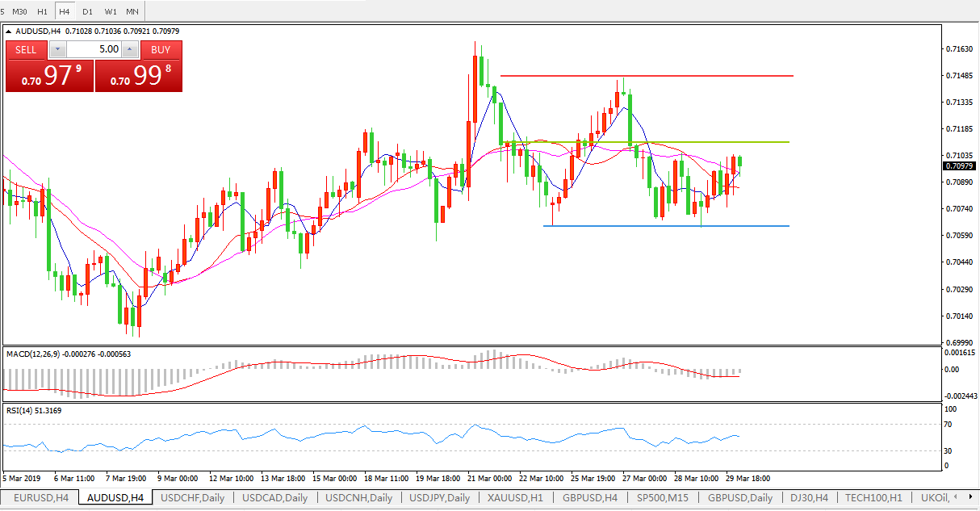Click the SELL button
The width and height of the screenshot is (980, 511).
tap(26, 49)
